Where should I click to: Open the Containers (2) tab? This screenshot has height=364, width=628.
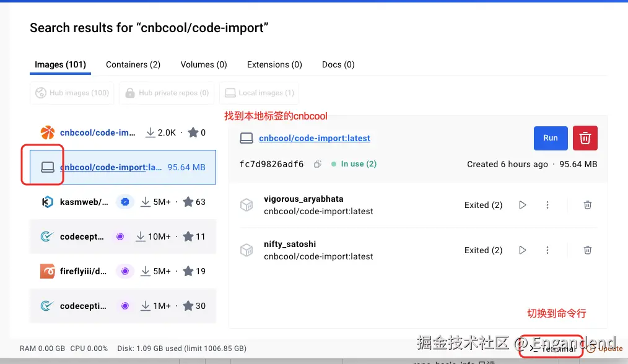pyautogui.click(x=133, y=64)
